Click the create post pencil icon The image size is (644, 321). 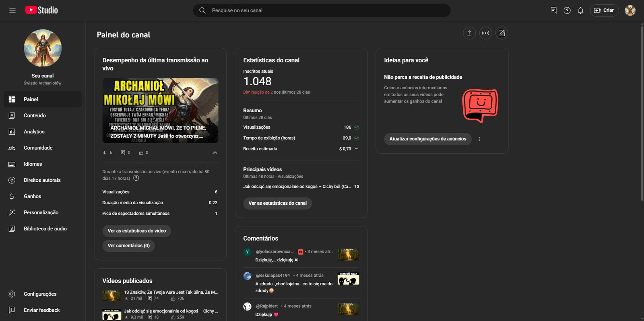point(502,33)
